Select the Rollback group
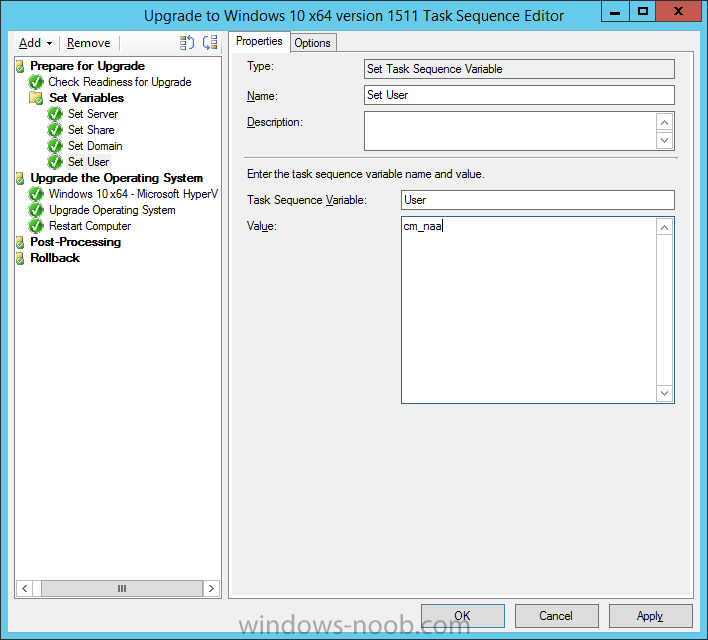 [x=55, y=258]
